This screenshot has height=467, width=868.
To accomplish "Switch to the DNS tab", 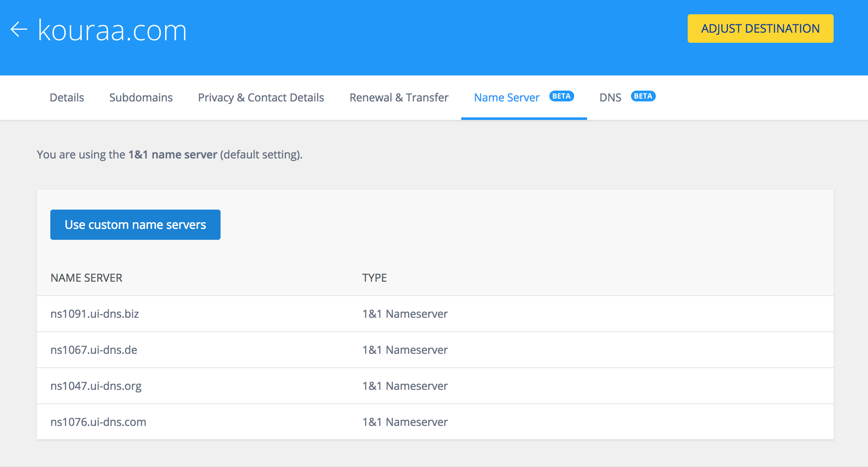I will pyautogui.click(x=610, y=98).
